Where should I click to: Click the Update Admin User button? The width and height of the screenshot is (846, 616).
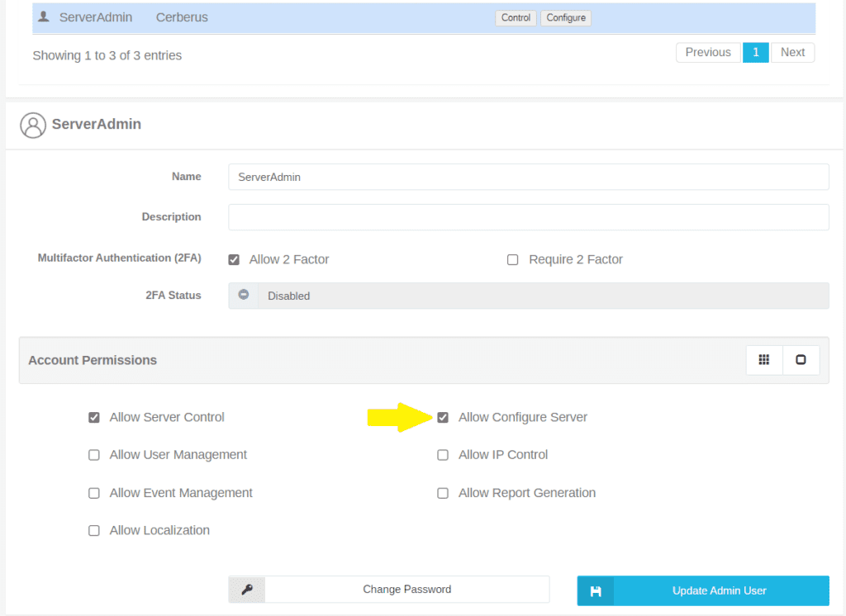(718, 590)
